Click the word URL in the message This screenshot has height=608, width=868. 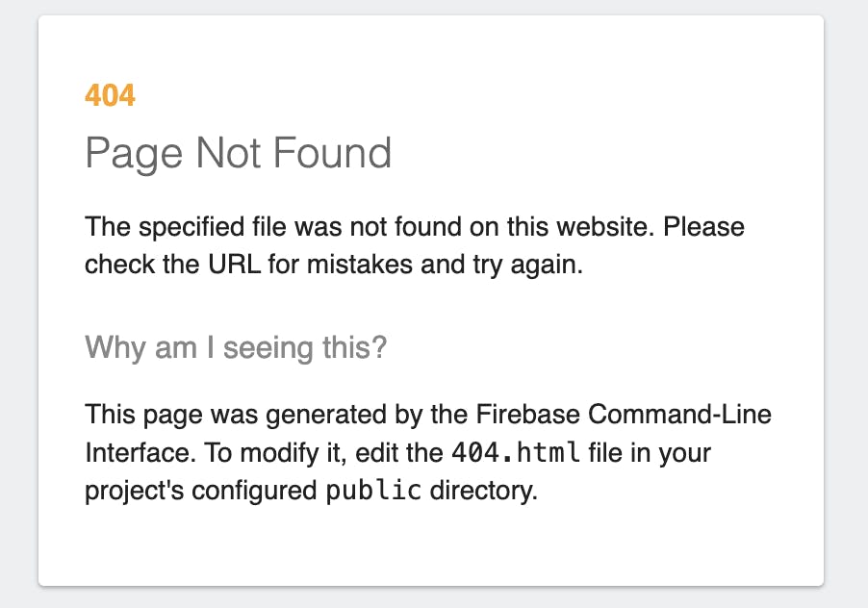234,264
